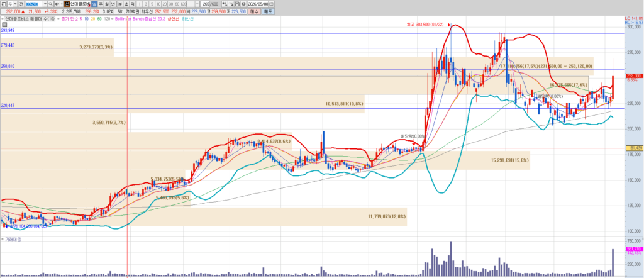644x278 pixels.
Task: Select the 20 interval button
Action: [x=165, y=4]
